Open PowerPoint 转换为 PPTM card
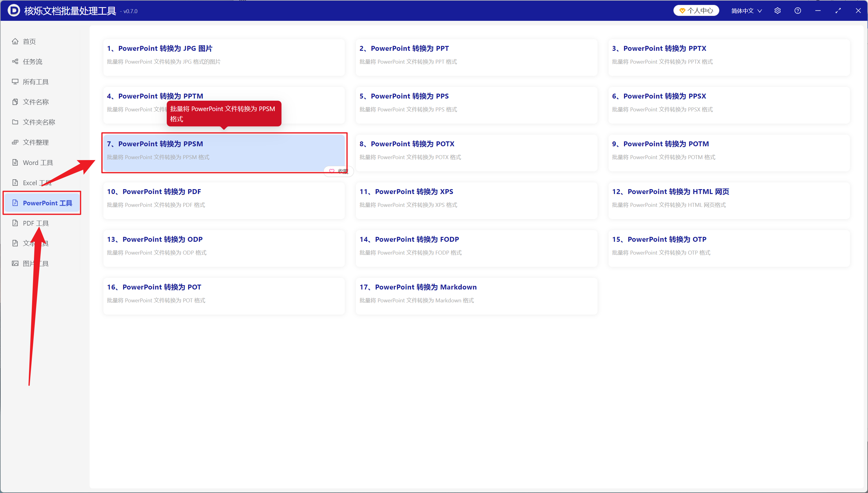The height and width of the screenshot is (493, 868). 224,105
